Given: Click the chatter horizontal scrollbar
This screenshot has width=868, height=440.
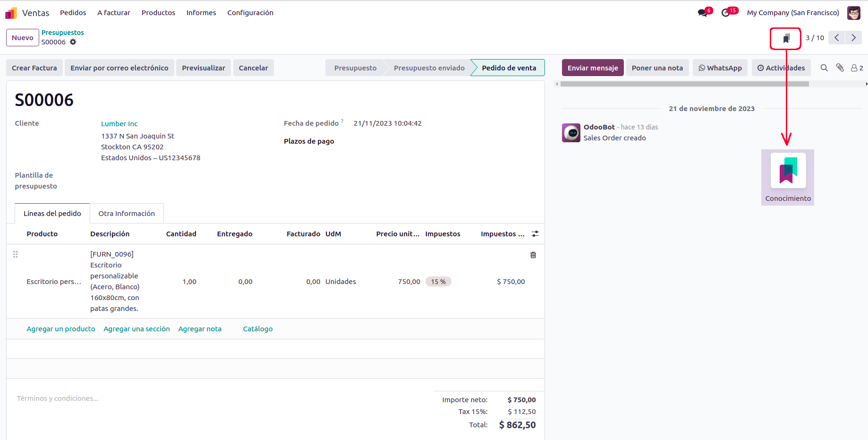Looking at the screenshot, I should point(684,84).
